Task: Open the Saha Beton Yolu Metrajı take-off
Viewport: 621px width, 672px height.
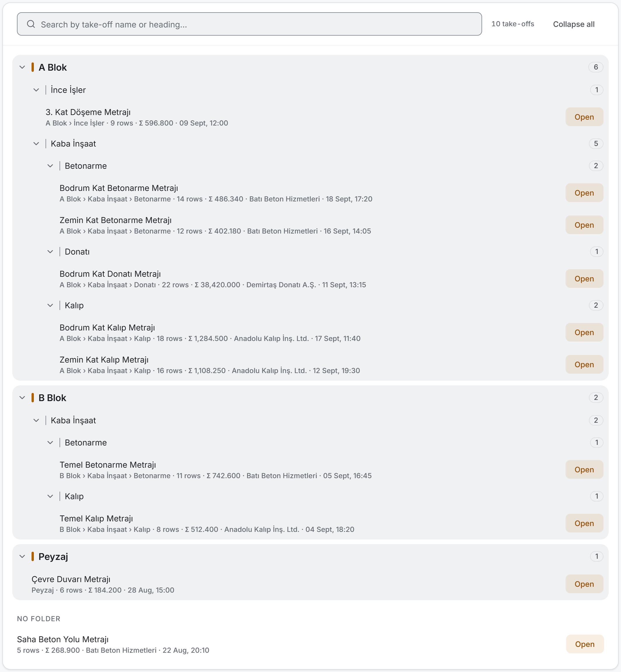Action: pyautogui.click(x=585, y=644)
